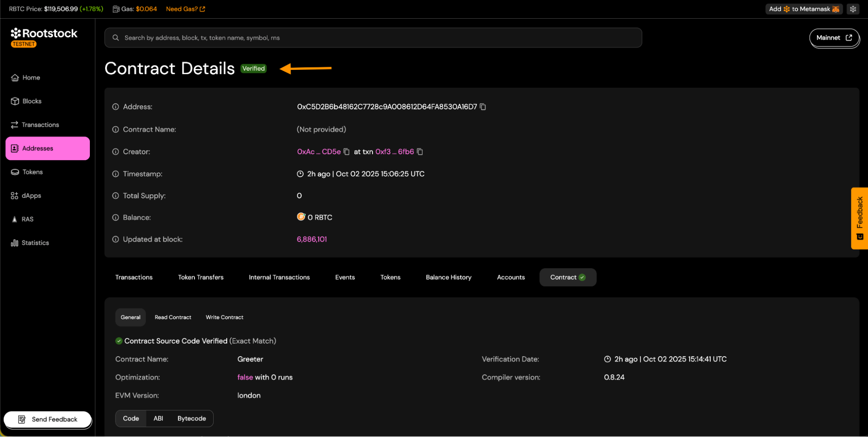Click the search bar field
Viewport: 868px width, 437px height.
pos(373,38)
